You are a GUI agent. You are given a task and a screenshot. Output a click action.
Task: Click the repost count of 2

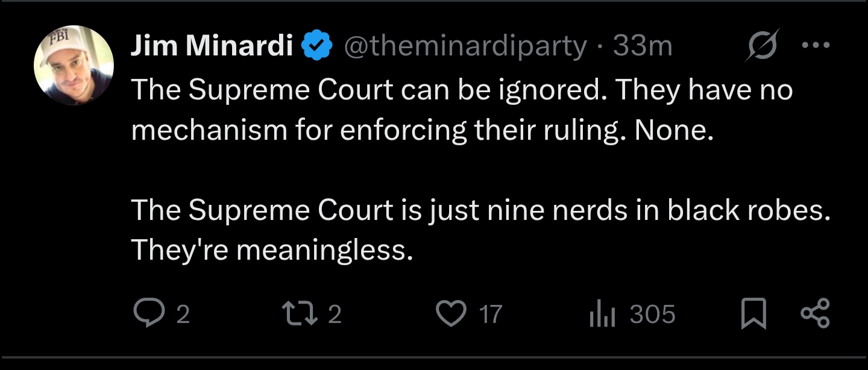335,315
